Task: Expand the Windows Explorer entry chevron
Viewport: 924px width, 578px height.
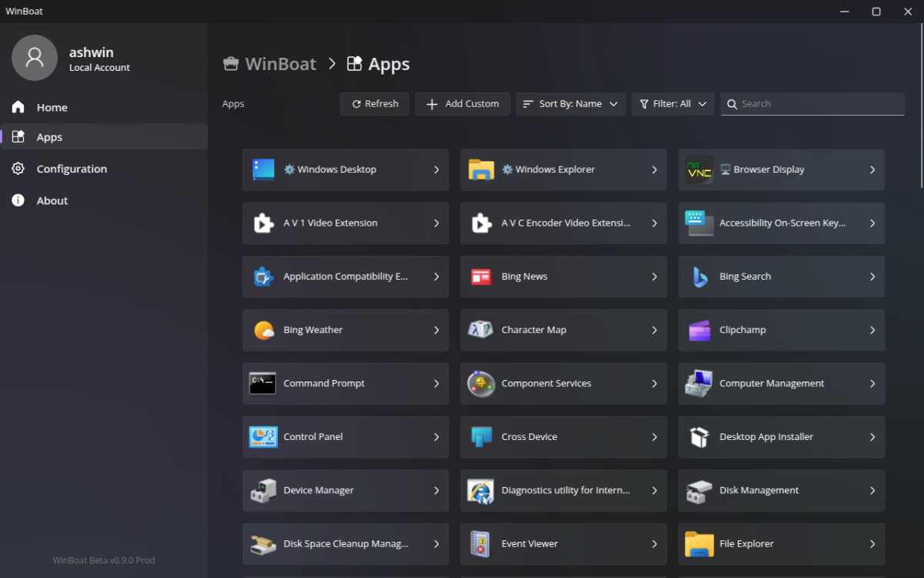Action: 654,170
